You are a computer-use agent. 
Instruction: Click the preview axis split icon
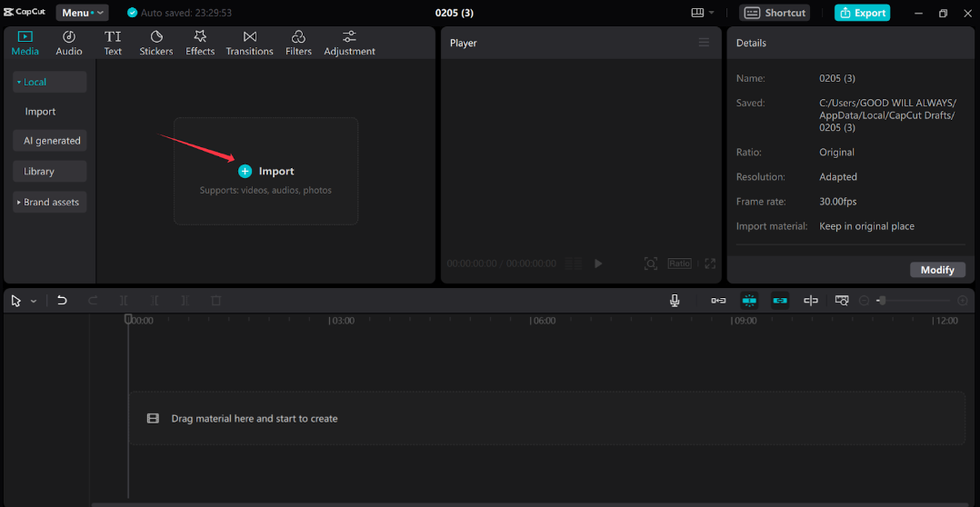pyautogui.click(x=811, y=300)
